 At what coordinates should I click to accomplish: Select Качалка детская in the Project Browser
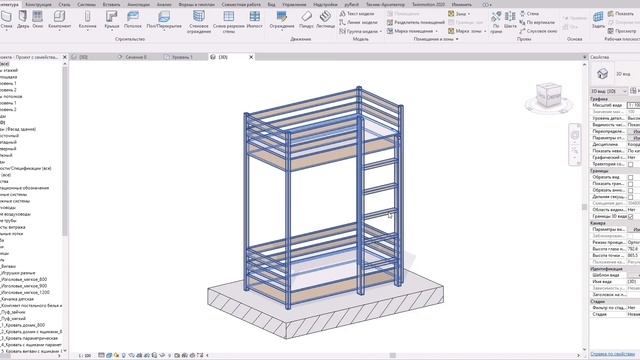(17, 299)
